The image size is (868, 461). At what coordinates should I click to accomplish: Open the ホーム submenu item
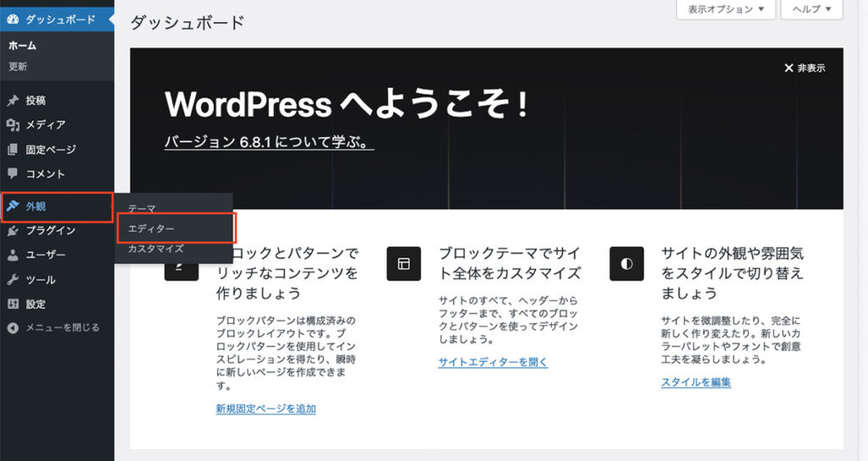tap(23, 46)
